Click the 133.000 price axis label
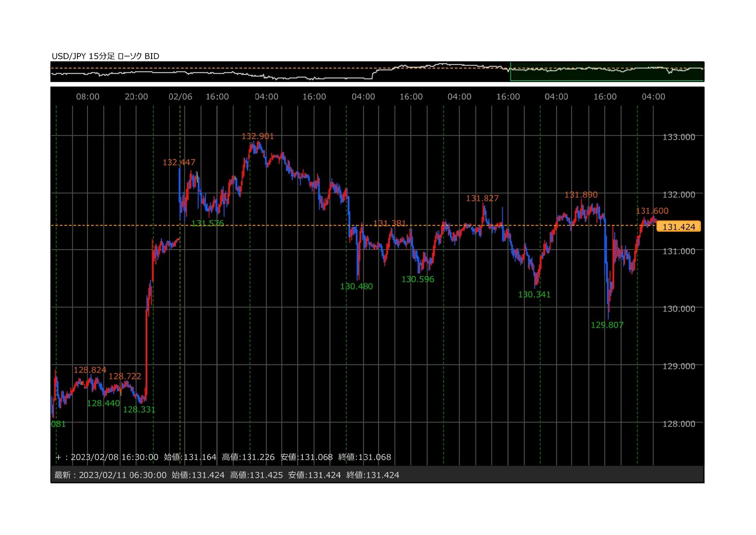 click(x=678, y=137)
